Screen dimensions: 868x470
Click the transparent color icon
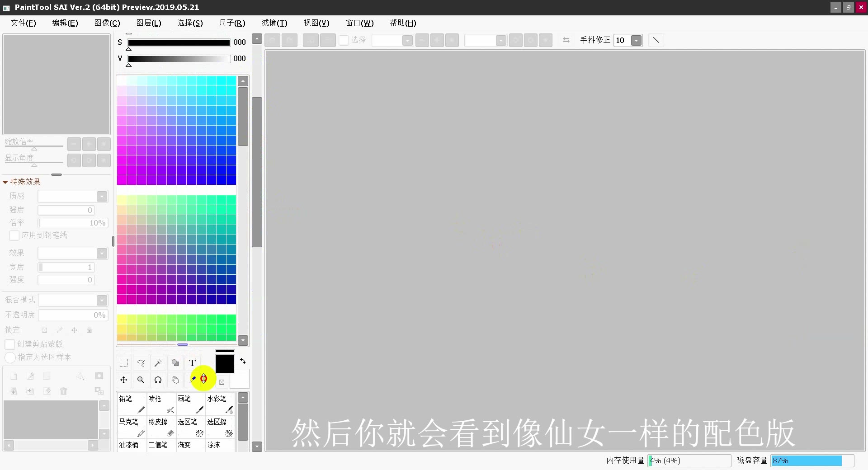222,382
